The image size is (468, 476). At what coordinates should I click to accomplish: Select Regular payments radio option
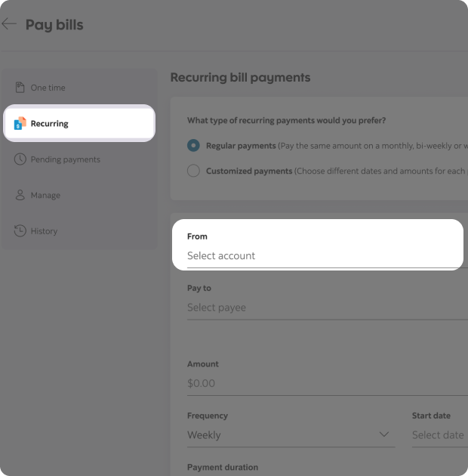(x=194, y=146)
